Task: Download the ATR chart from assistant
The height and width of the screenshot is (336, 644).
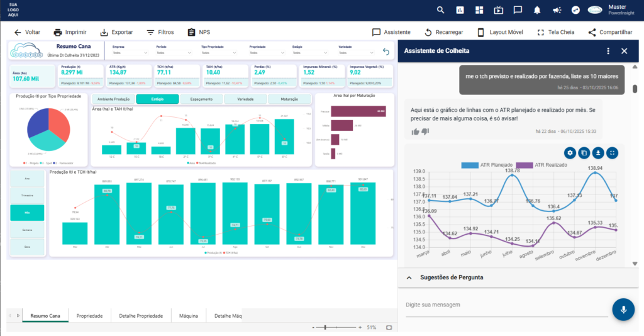Action: tap(598, 153)
